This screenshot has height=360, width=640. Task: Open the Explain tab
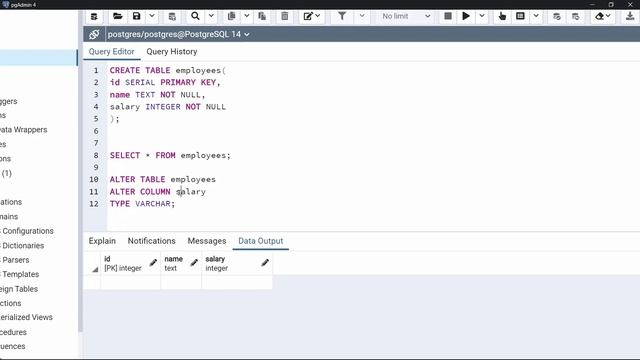coord(102,241)
